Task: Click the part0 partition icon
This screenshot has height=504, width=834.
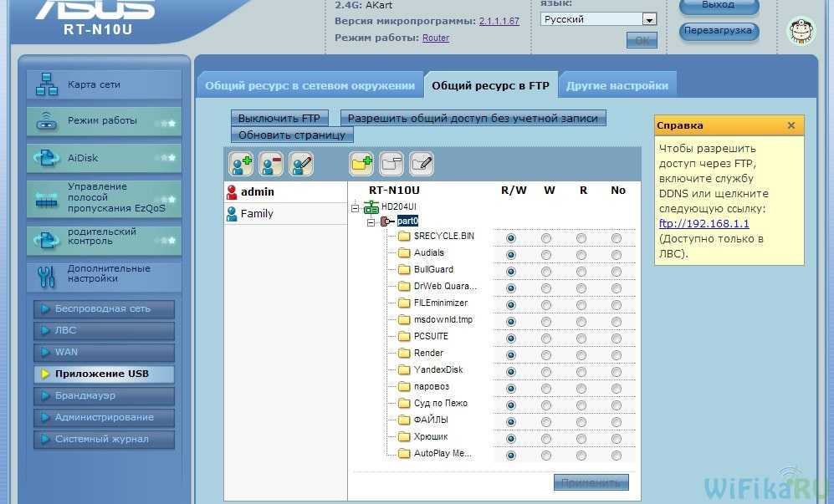Action: click(x=387, y=221)
